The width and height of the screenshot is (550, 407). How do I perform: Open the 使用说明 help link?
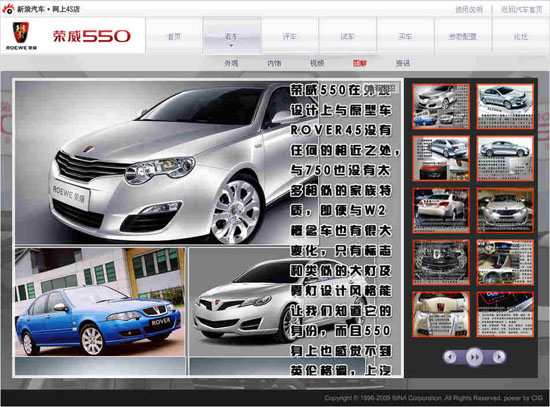coord(469,9)
